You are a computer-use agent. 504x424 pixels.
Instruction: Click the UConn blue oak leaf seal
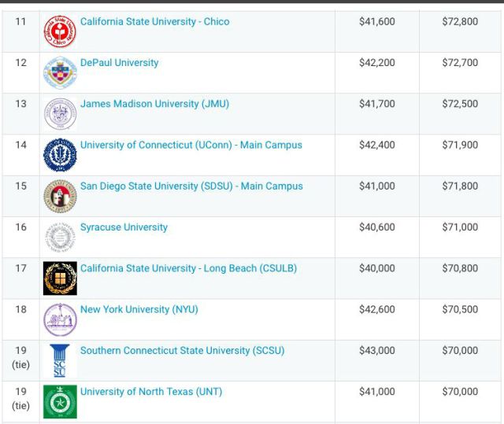pyautogui.click(x=60, y=155)
